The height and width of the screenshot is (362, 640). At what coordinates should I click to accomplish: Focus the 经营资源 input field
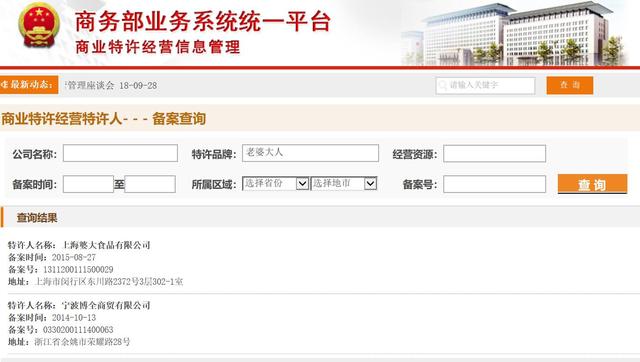495,153
